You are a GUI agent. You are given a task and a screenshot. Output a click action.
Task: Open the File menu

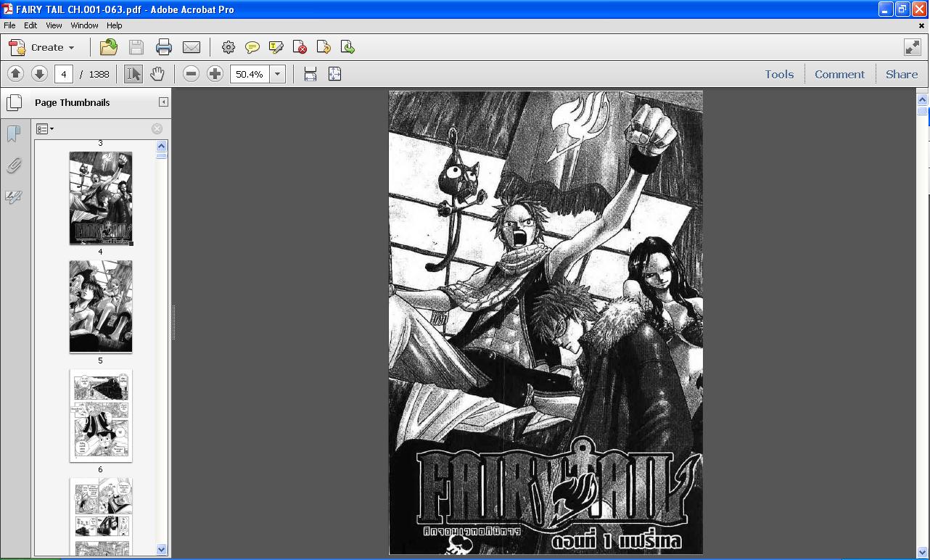(x=9, y=25)
